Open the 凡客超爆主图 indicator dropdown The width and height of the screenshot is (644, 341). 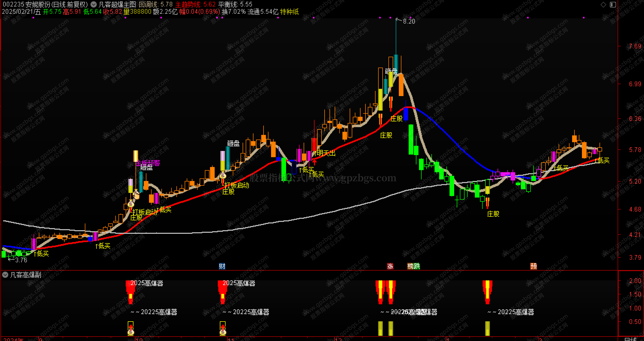point(94,4)
